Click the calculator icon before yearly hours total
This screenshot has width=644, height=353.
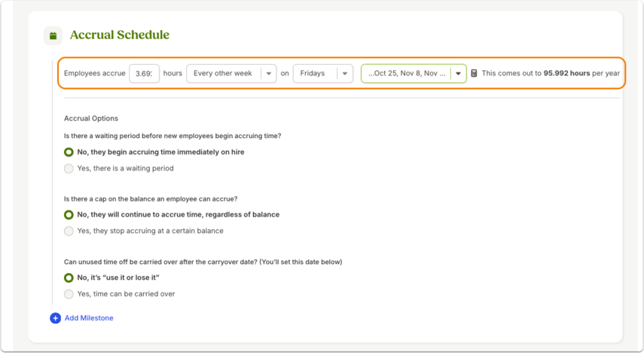point(474,73)
